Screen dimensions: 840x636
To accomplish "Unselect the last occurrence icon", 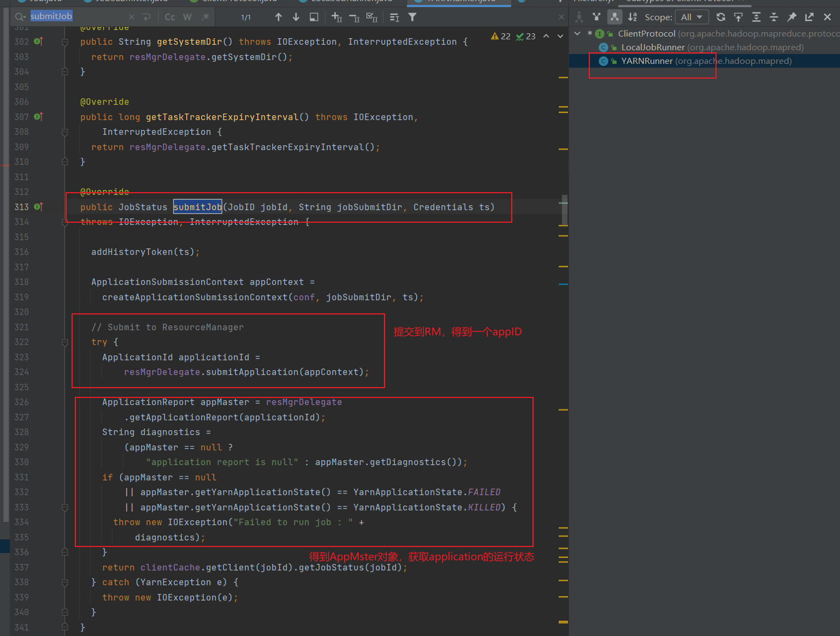I will pyautogui.click(x=354, y=17).
